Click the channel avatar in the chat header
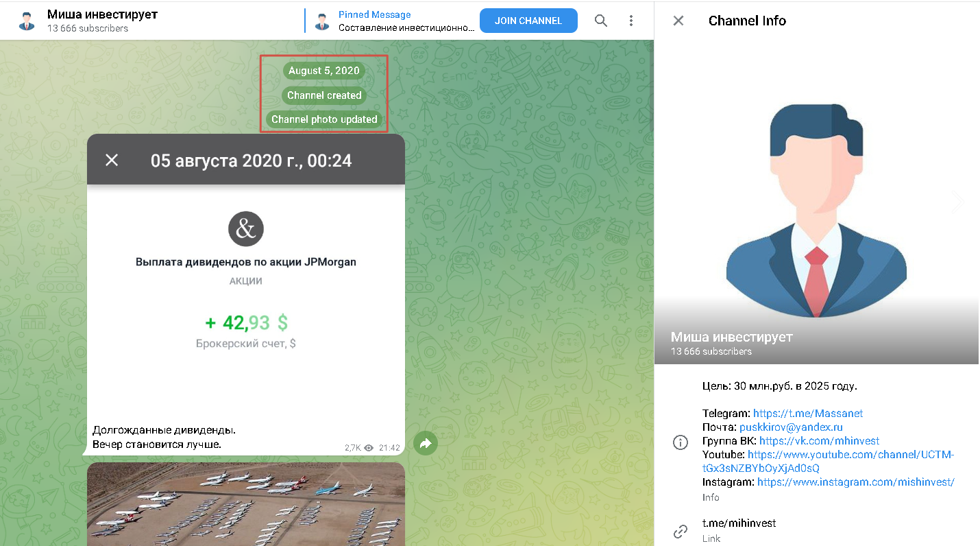The height and width of the screenshot is (546, 980). coord(27,21)
